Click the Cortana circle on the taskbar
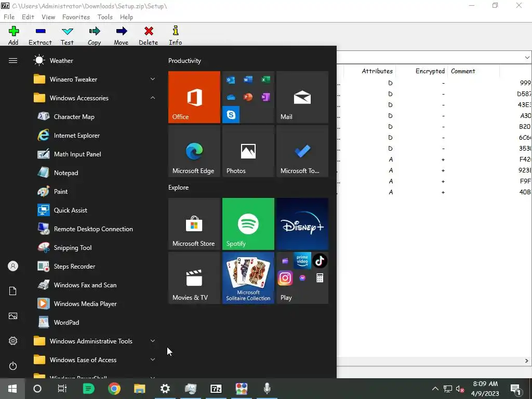 click(37, 389)
